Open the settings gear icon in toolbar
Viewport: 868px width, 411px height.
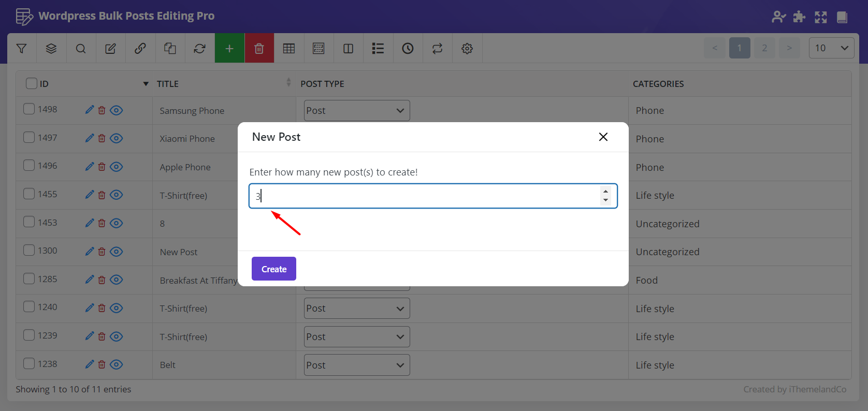coord(467,48)
